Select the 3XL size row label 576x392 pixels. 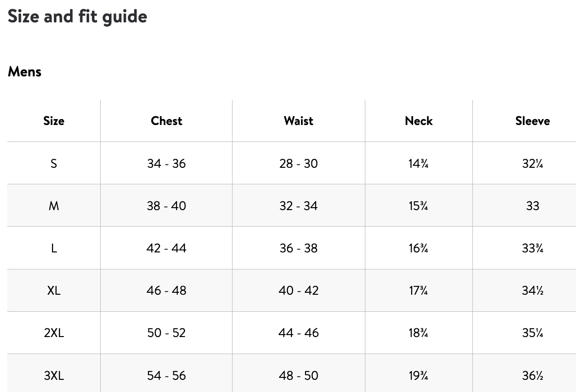(54, 375)
